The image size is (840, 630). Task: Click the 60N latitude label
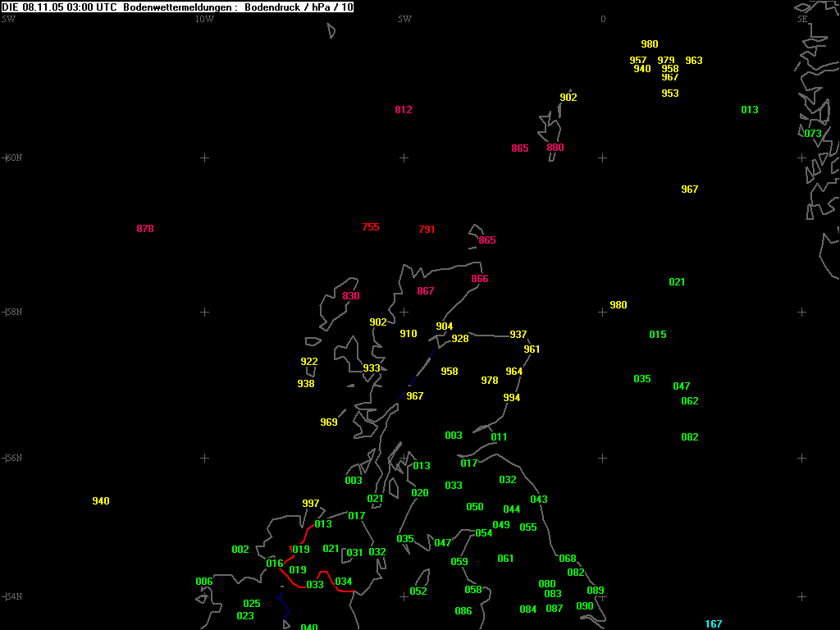(13, 157)
